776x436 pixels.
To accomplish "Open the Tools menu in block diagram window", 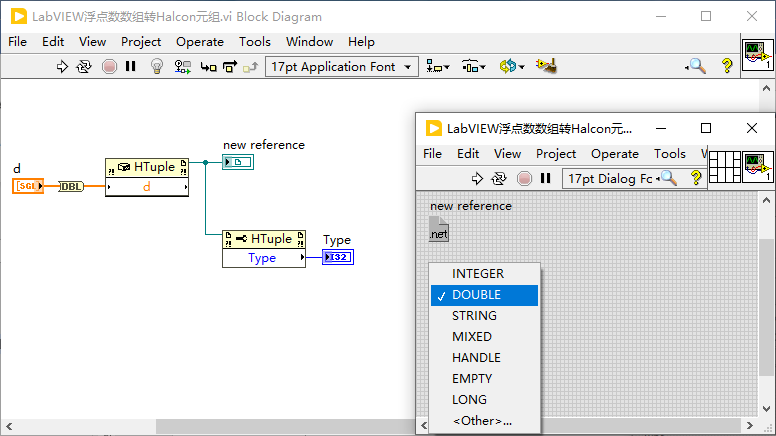I will pos(255,42).
